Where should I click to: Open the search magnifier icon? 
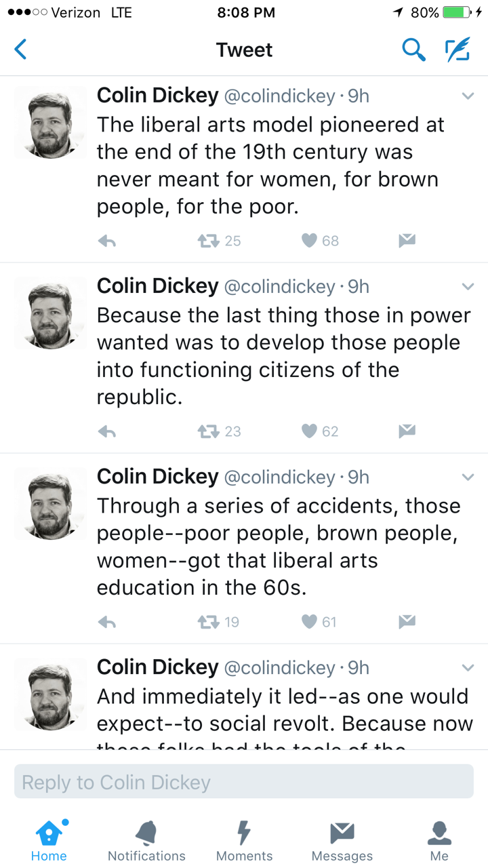pyautogui.click(x=413, y=50)
